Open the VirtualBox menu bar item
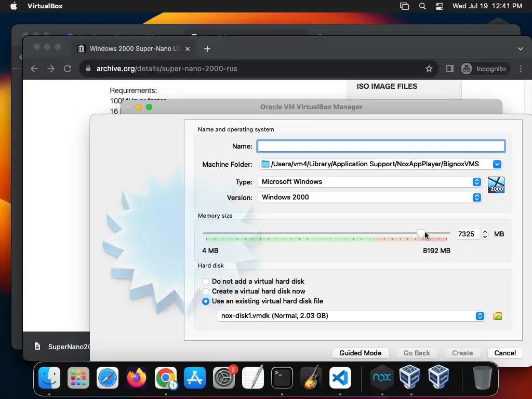This screenshot has height=399, width=532. 45,6
